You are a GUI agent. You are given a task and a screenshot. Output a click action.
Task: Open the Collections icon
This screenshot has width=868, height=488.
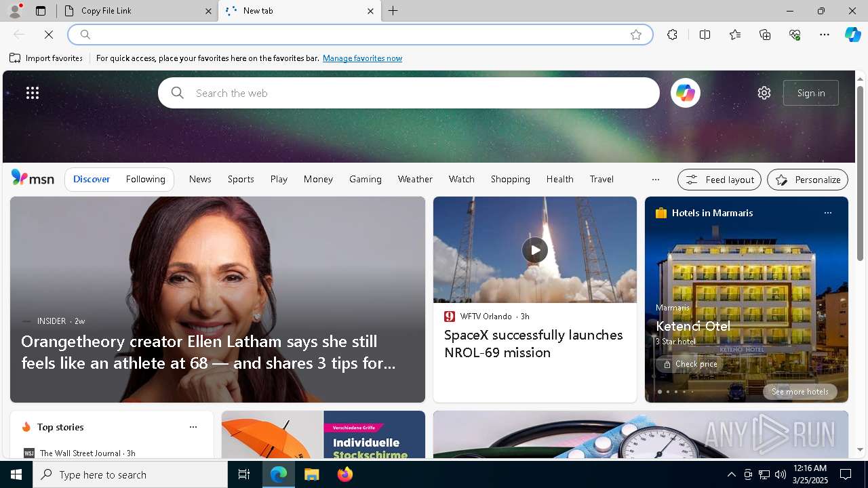pyautogui.click(x=765, y=35)
